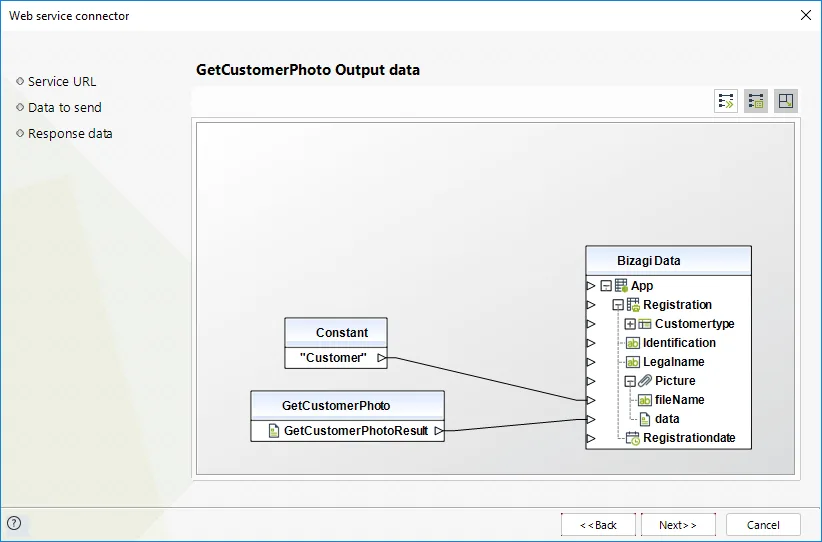Screen dimensions: 822x542
Task: Click the App entity table icon
Action: [621, 286]
